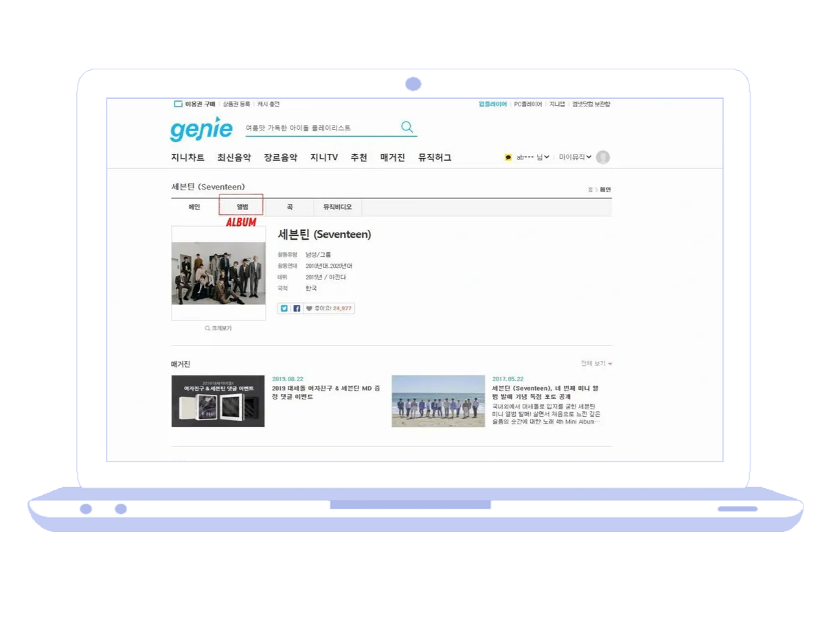Like the artist with the 좋아요 heart button
833x644 pixels.
(328, 309)
